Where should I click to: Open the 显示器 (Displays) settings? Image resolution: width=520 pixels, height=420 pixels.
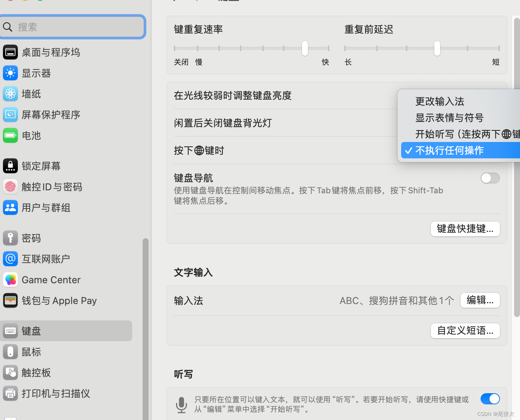point(36,73)
